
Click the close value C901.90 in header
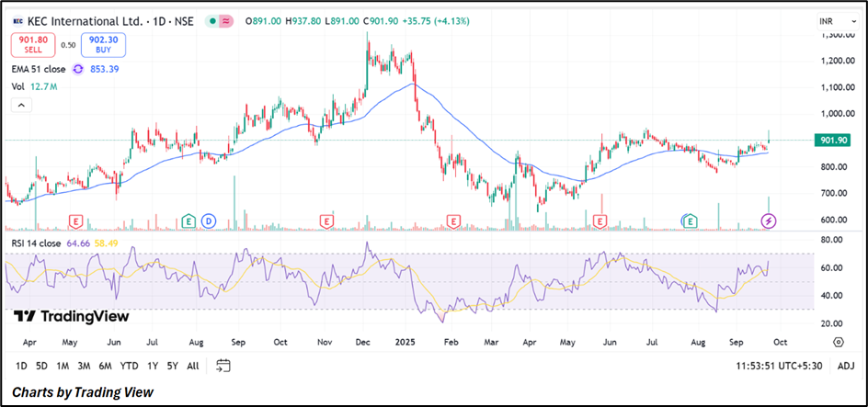tap(381, 21)
